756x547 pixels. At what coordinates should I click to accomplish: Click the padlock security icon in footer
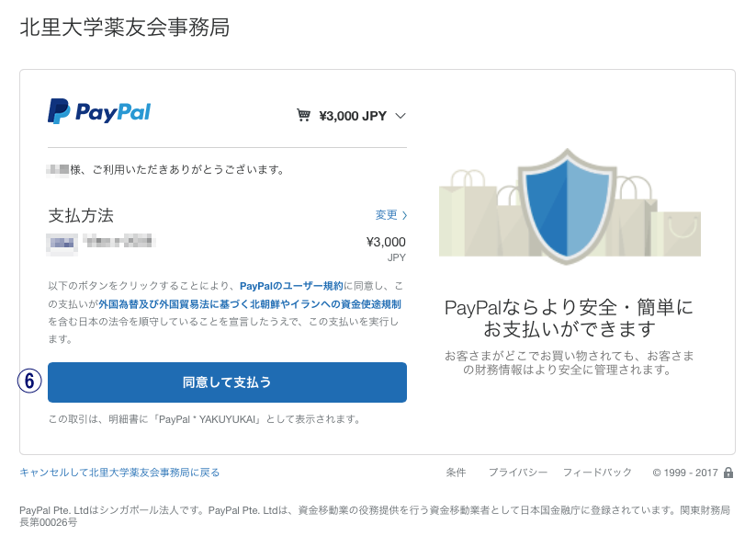click(x=728, y=473)
